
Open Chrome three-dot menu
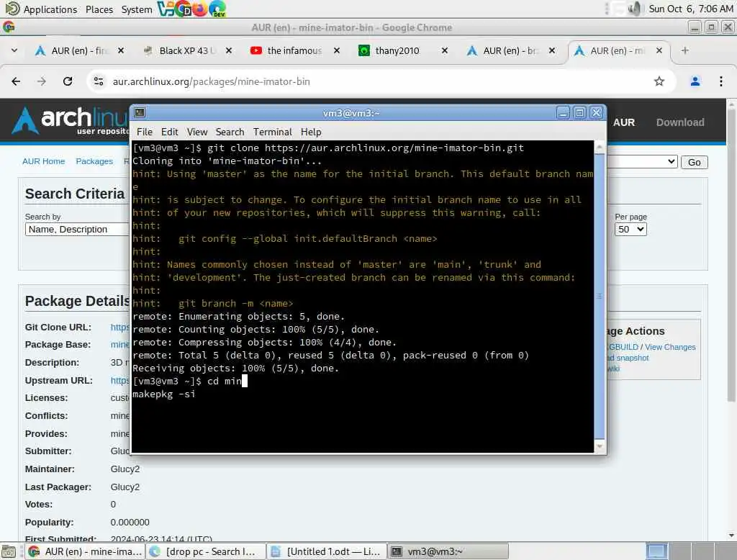point(720,81)
